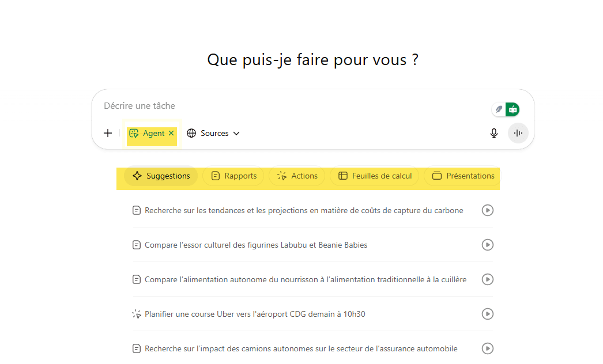Run the carbon capture cost research suggestion

point(487,210)
